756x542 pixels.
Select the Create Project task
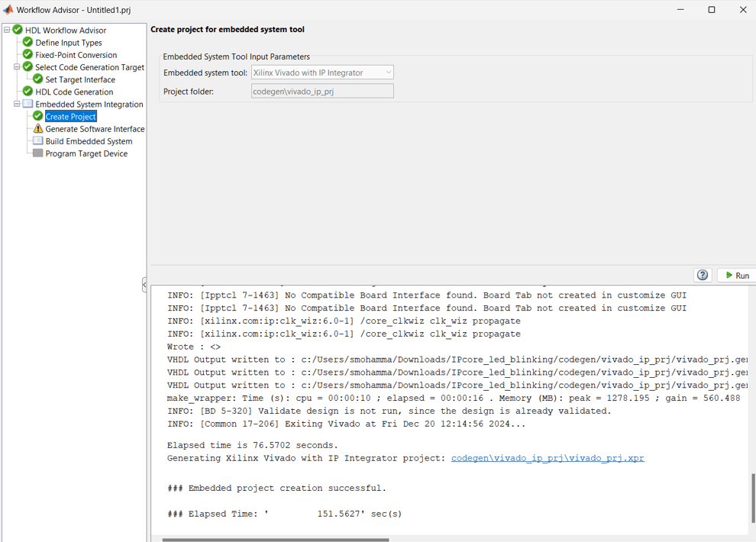(70, 117)
